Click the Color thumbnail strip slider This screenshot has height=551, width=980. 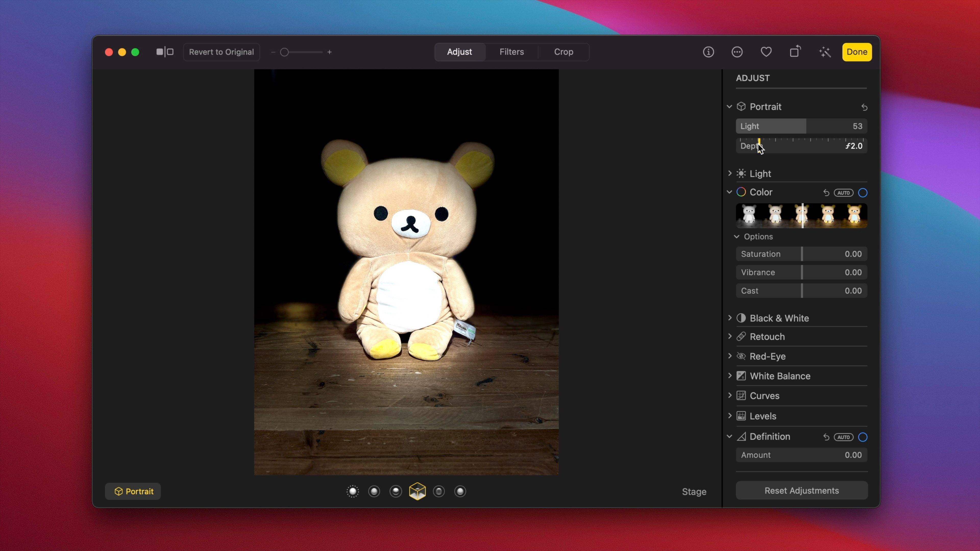tap(802, 216)
